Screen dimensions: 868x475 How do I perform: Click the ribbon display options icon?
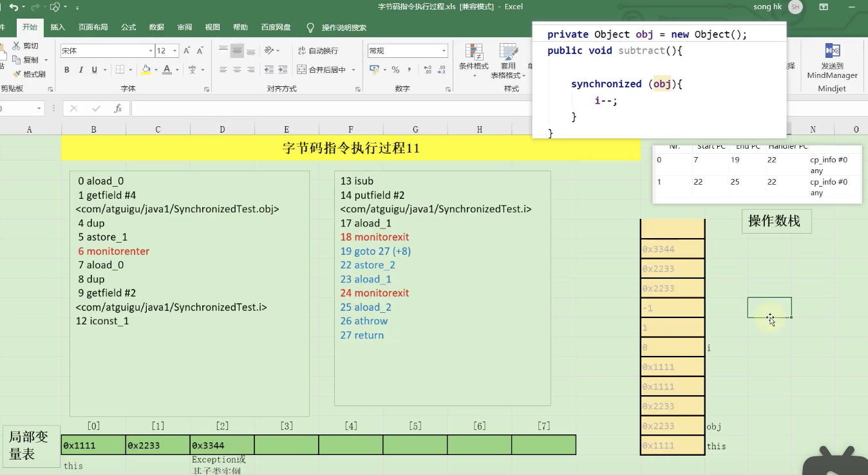click(824, 7)
